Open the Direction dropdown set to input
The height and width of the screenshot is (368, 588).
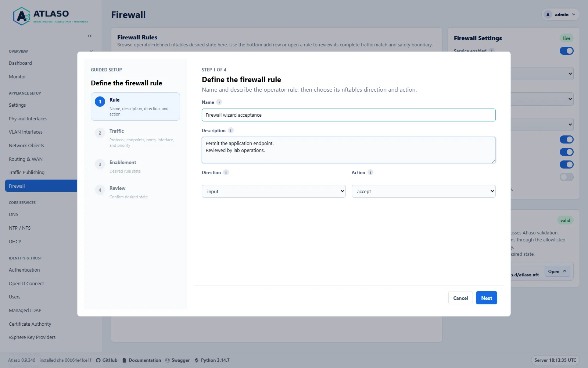(x=274, y=191)
